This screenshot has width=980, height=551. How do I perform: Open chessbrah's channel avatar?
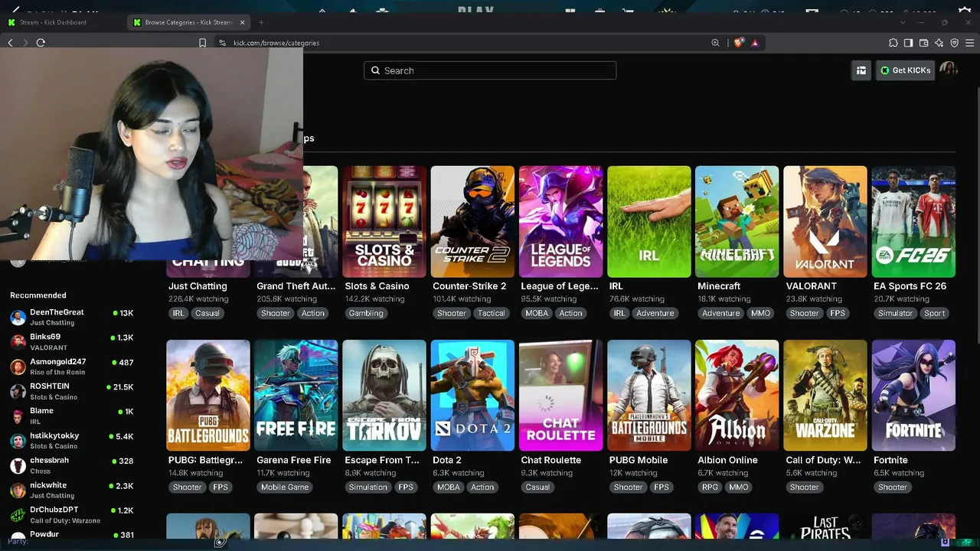18,465
